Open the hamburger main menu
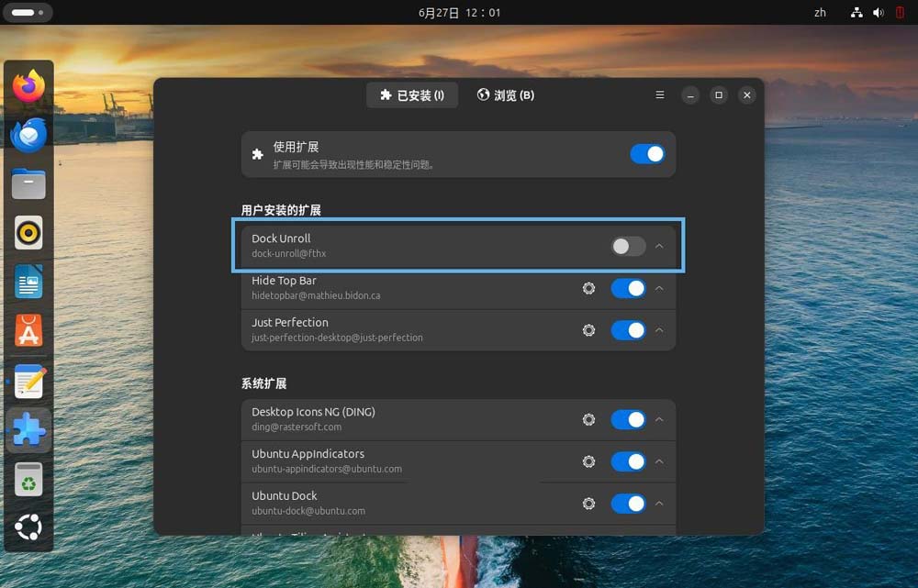918x588 pixels. point(660,95)
